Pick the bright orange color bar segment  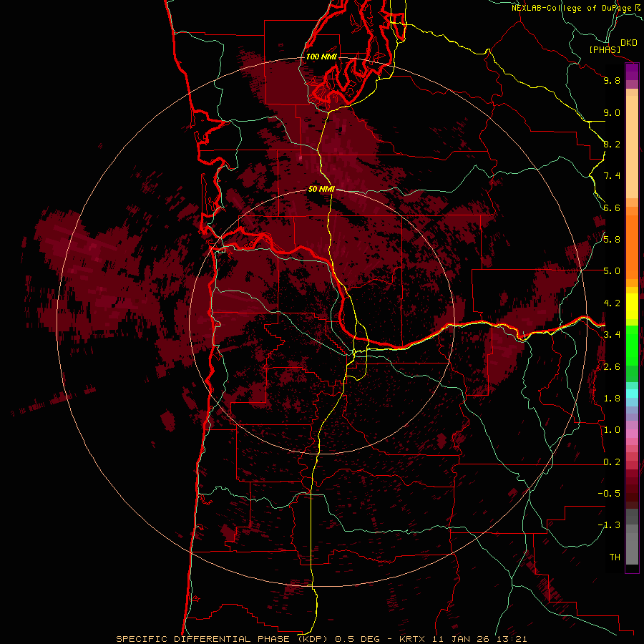pyautogui.click(x=632, y=246)
